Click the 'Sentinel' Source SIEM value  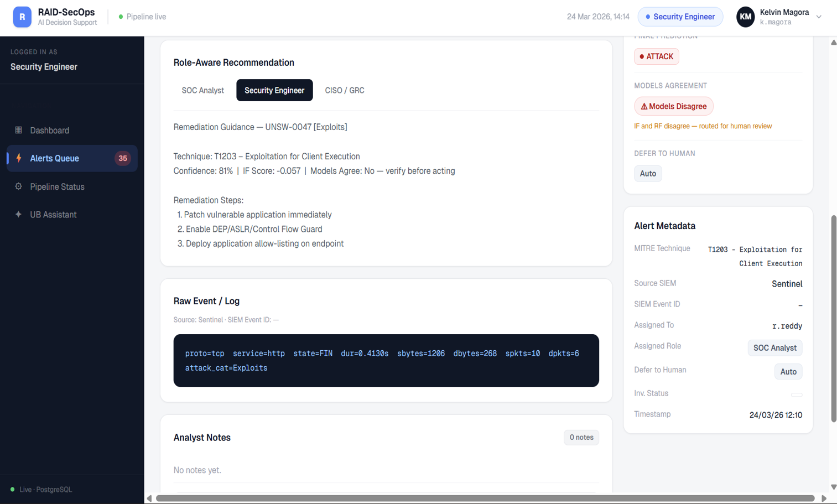pyautogui.click(x=787, y=284)
